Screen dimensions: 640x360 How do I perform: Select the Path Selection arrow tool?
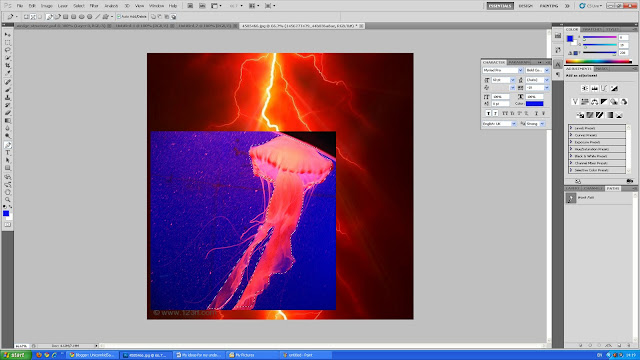7,160
